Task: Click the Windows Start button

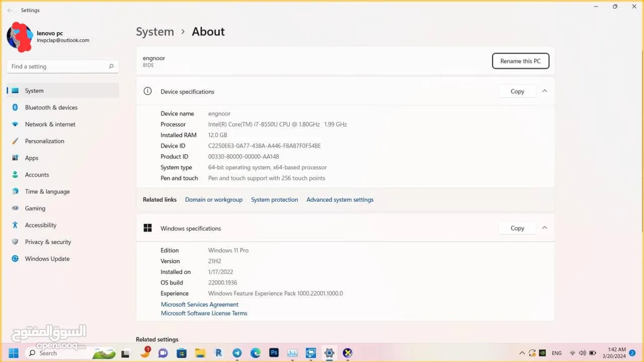Action: coord(14,353)
